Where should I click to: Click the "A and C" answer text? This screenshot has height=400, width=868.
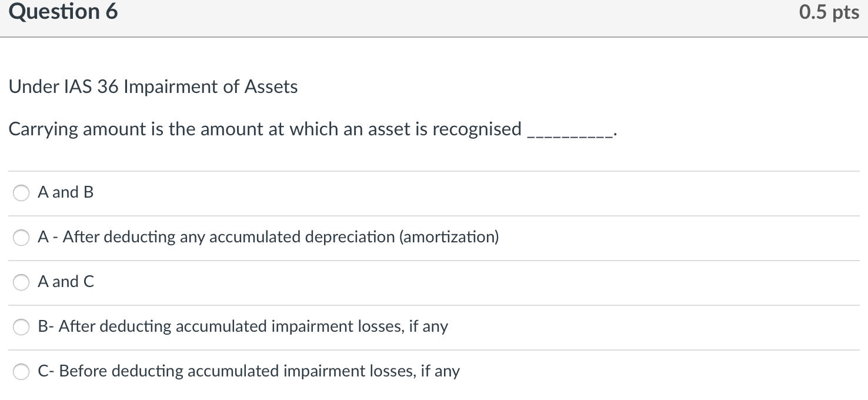point(65,282)
